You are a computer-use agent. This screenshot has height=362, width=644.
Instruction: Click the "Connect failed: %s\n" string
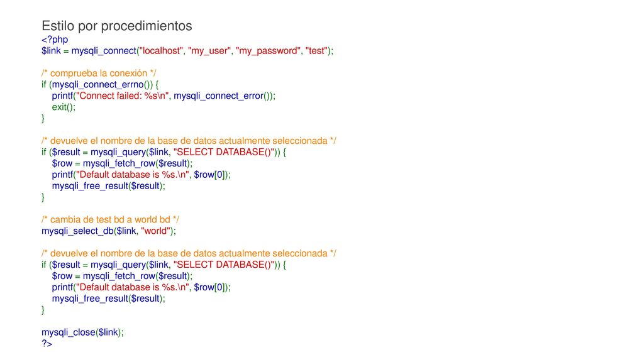pyautogui.click(x=123, y=96)
